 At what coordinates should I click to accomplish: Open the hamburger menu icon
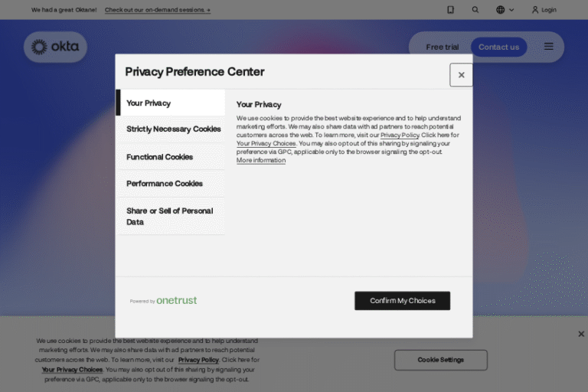[x=549, y=47]
